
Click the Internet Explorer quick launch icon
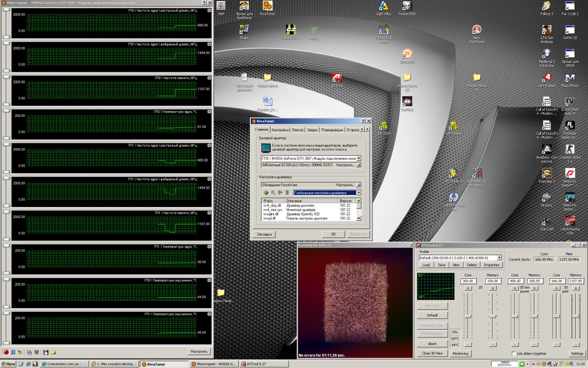[28, 364]
